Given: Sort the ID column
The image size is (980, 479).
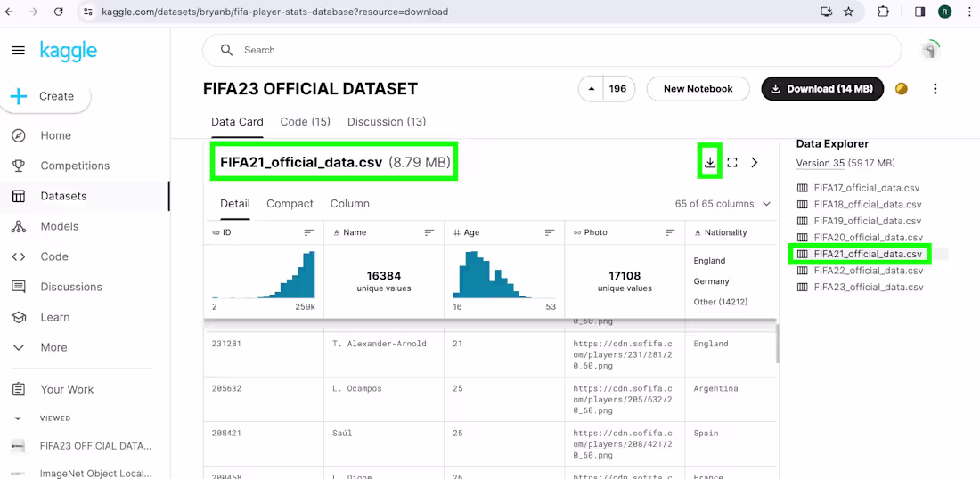Looking at the screenshot, I should pyautogui.click(x=308, y=232).
